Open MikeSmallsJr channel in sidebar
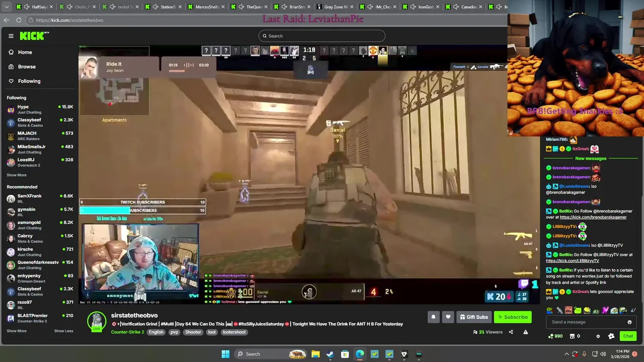Viewport: 644px width, 362px height. [x=40, y=149]
